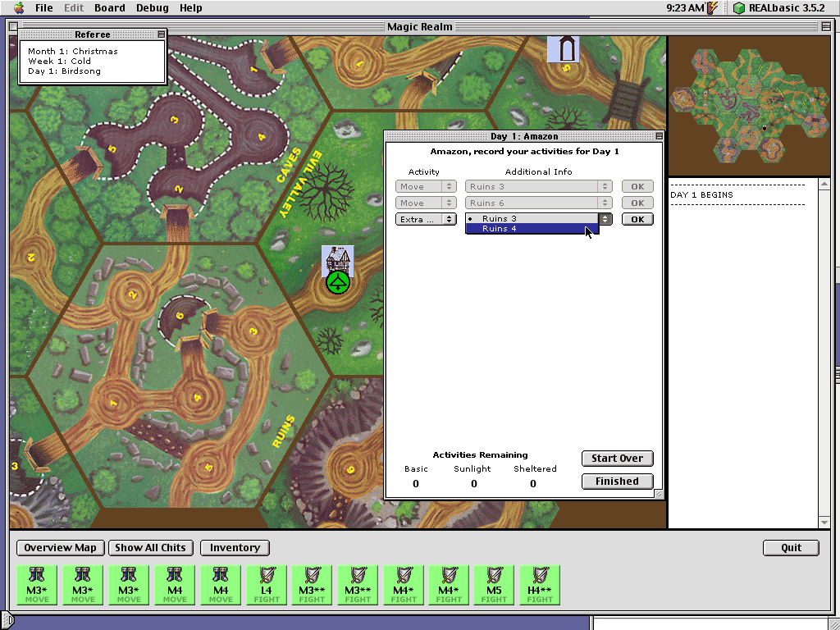
Task: Click the overview minimap thumbnail
Action: coord(749,106)
